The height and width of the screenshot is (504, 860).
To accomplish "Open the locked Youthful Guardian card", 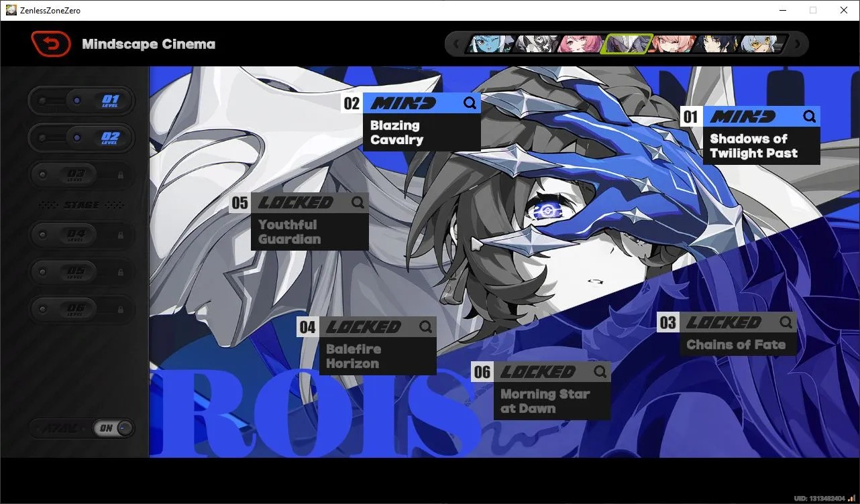I will (299, 221).
